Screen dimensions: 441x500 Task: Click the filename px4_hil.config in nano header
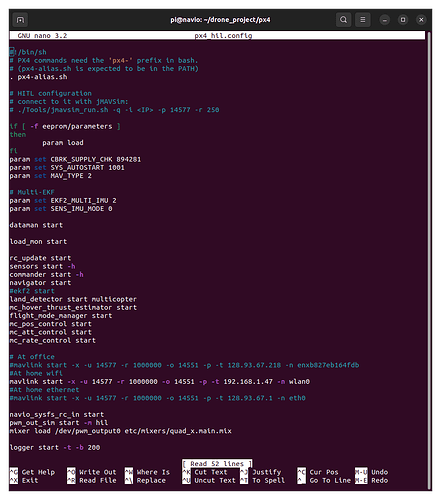(223, 36)
